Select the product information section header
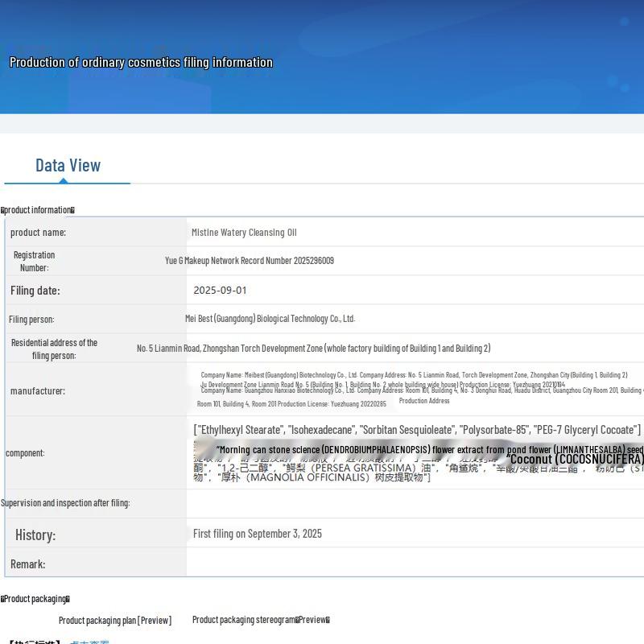This screenshot has height=644, width=644. 37,210
